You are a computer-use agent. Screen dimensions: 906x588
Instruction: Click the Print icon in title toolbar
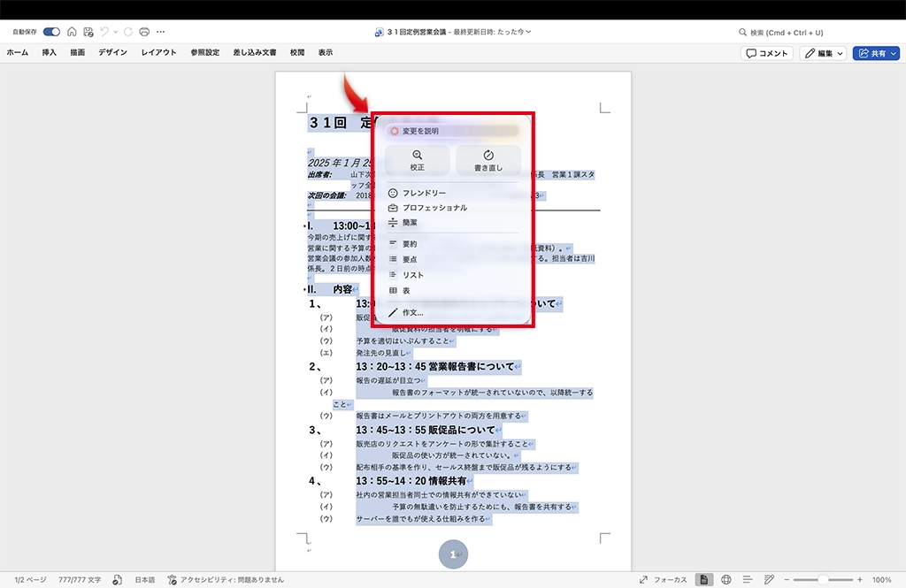tap(144, 32)
